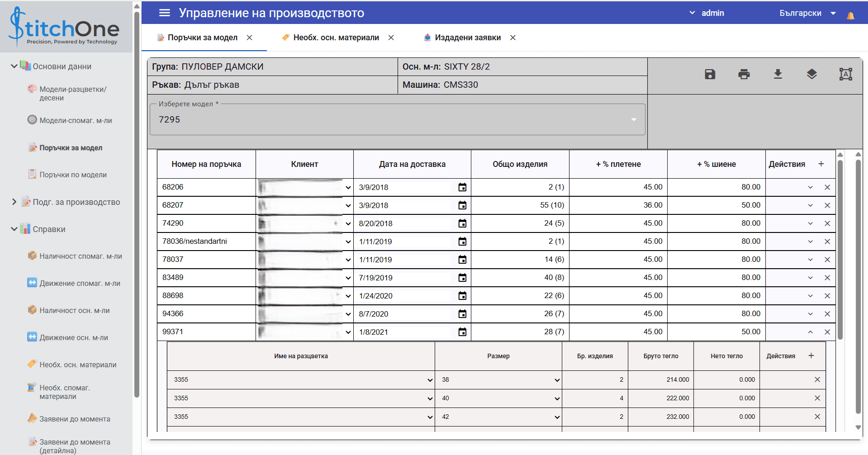Open Наличност спомаг. м-ли report
The height and width of the screenshot is (455, 868).
point(81,256)
